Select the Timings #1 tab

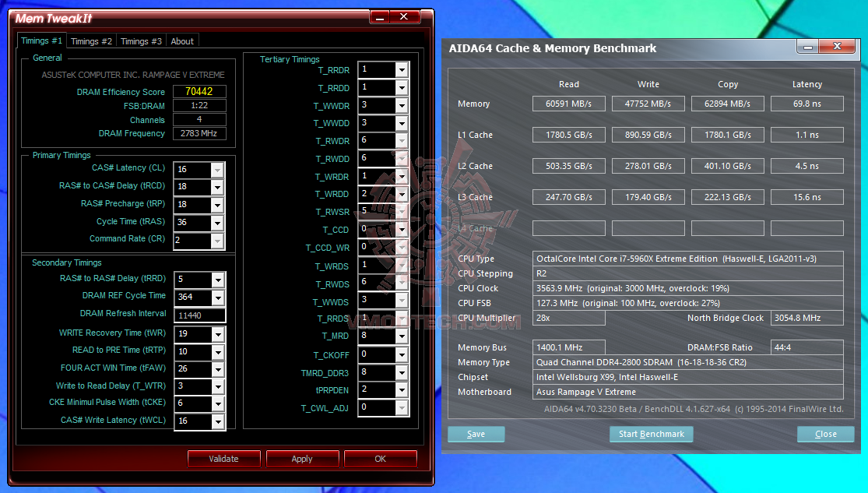click(41, 41)
